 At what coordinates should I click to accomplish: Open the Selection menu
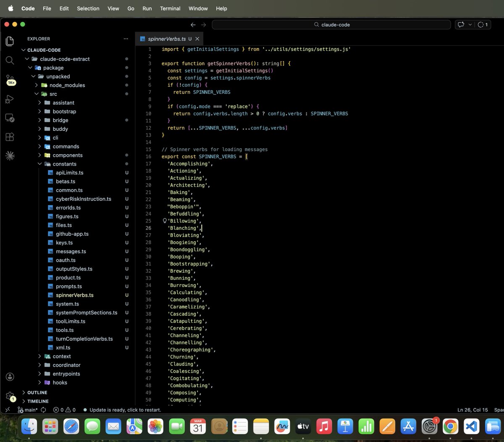tap(88, 8)
